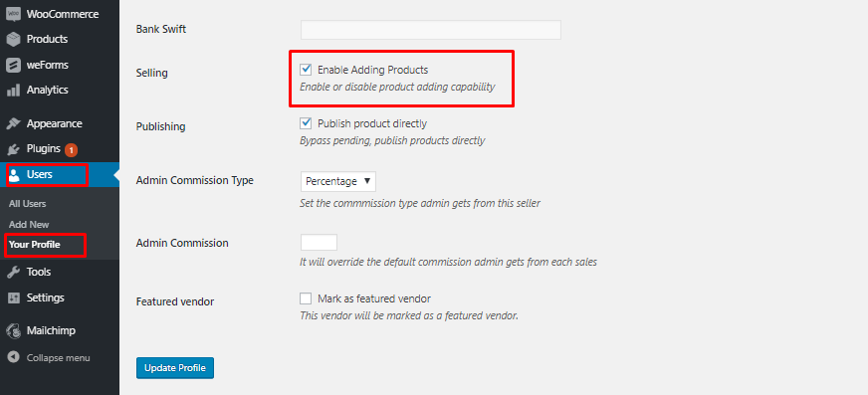868x395 pixels.
Task: Click the Mailchimp monkey icon
Action: (x=13, y=331)
